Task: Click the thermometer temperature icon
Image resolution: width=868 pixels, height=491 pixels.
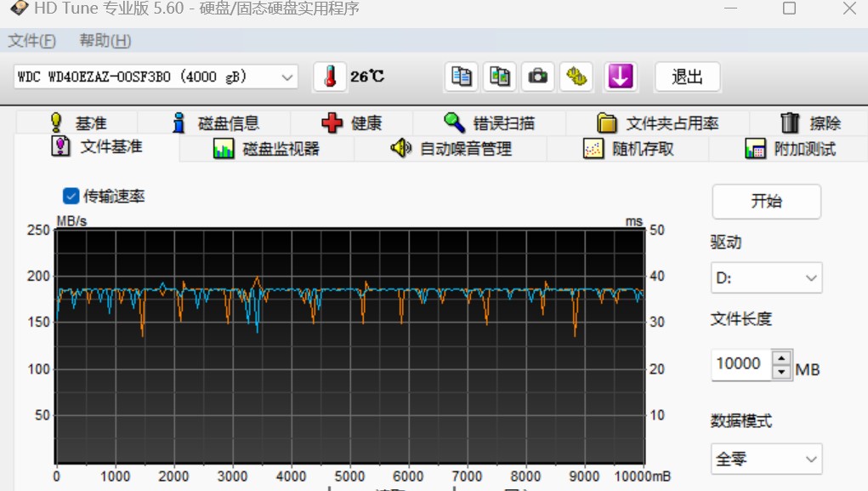Action: coord(330,77)
